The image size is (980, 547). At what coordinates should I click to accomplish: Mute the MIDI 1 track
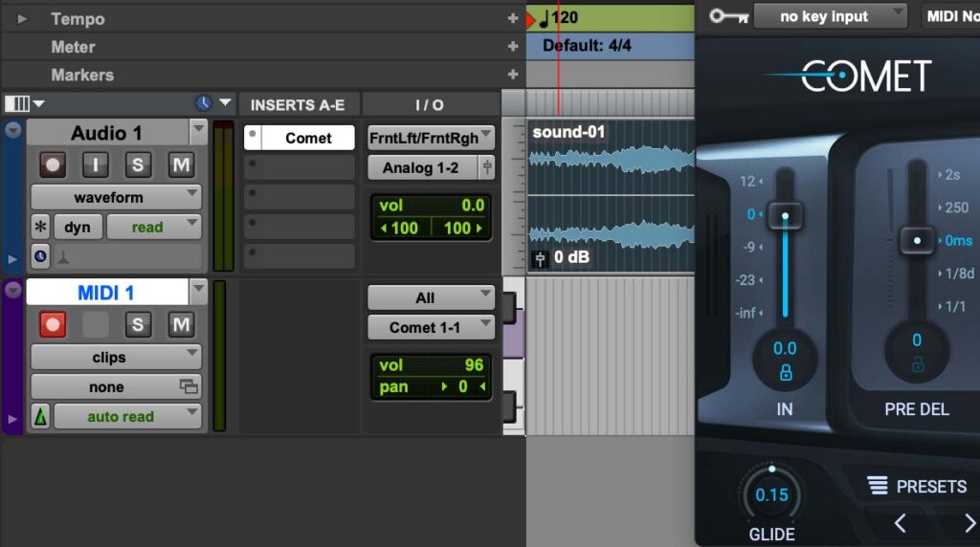tap(181, 325)
